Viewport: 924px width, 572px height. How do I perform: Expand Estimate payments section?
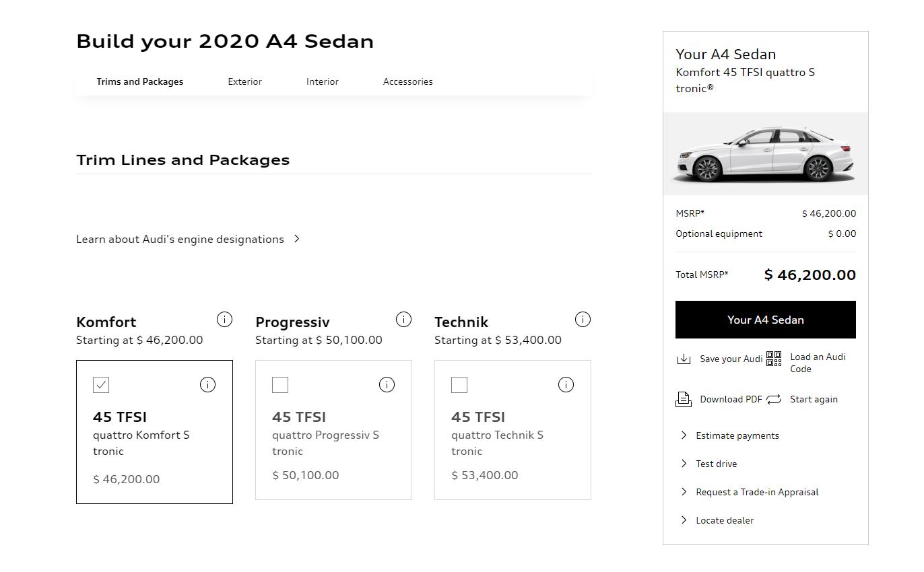point(737,435)
